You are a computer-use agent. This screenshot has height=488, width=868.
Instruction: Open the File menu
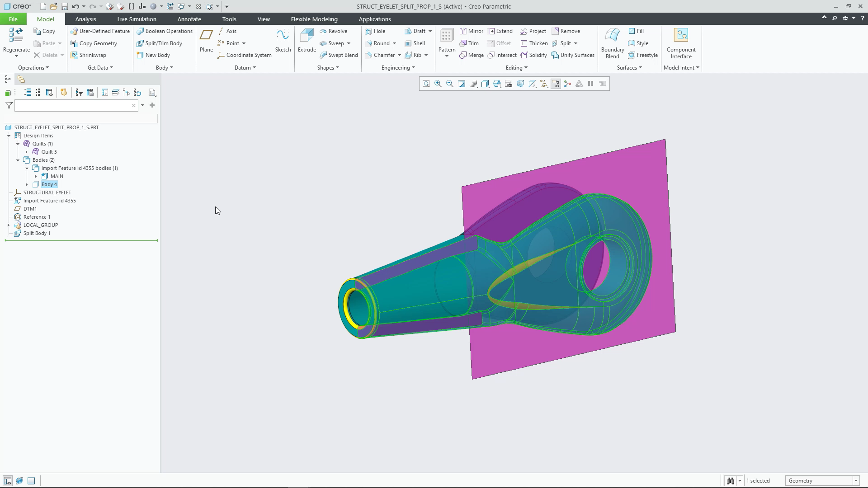click(13, 19)
